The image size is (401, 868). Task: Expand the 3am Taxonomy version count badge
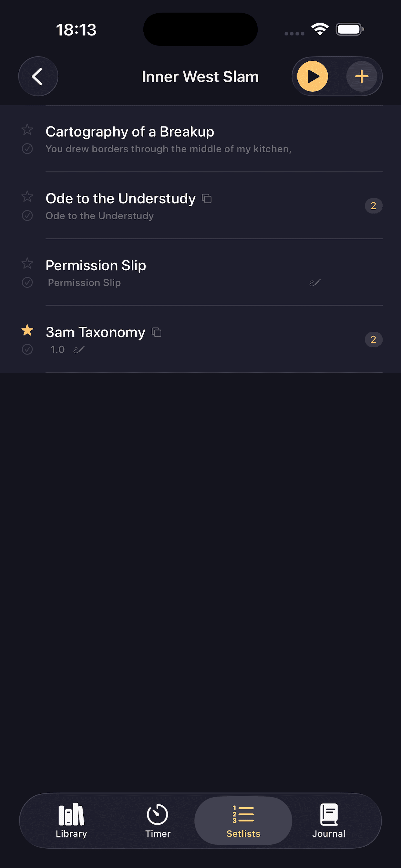click(373, 339)
